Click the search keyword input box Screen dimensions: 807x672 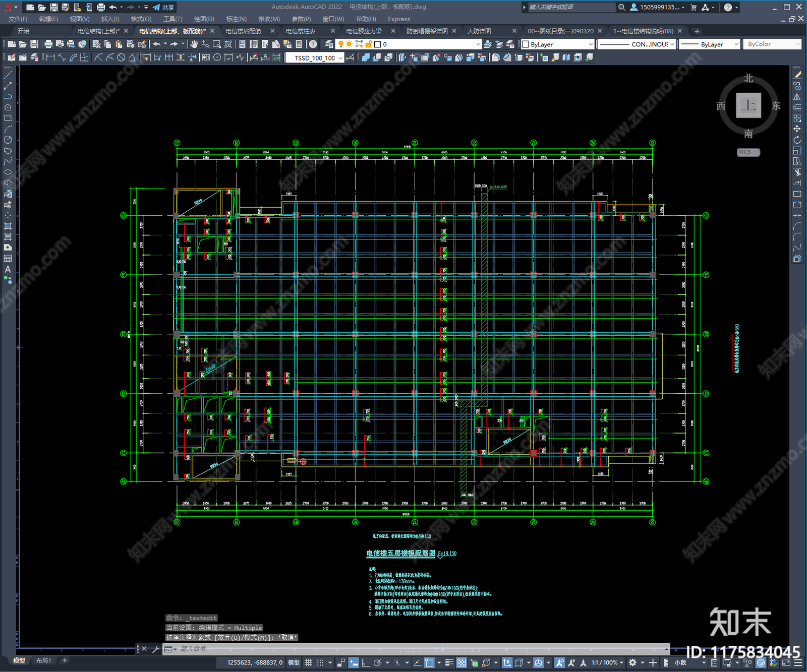click(570, 7)
